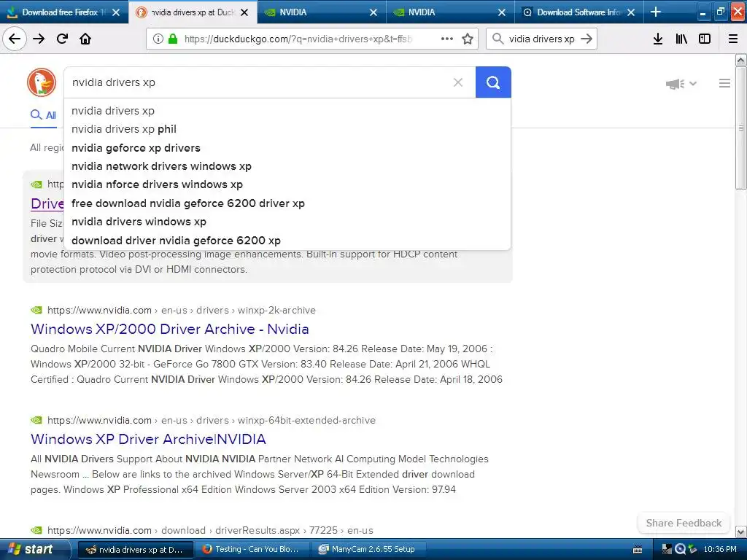747x560 pixels.
Task: Open the DuckDuckGo megaphone announcements icon
Action: coord(675,84)
